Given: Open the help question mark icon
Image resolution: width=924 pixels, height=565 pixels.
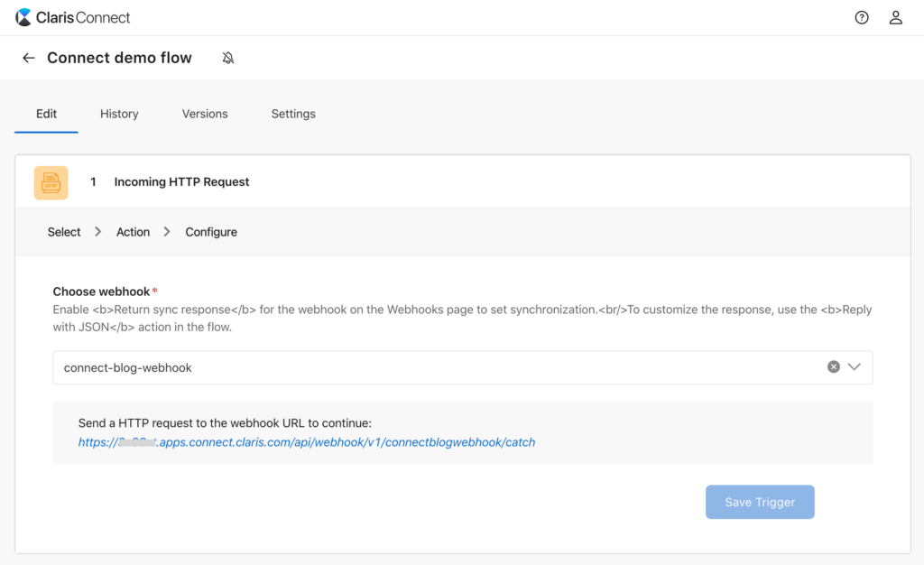Looking at the screenshot, I should coord(862,17).
